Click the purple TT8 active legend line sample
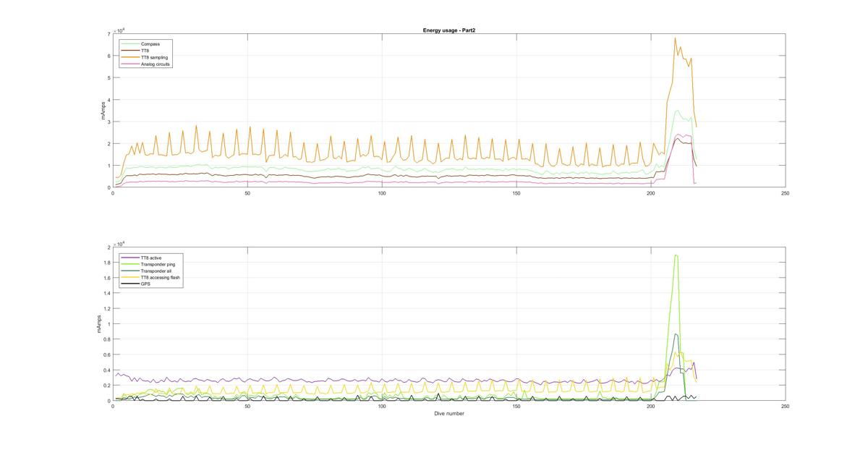 [130, 258]
